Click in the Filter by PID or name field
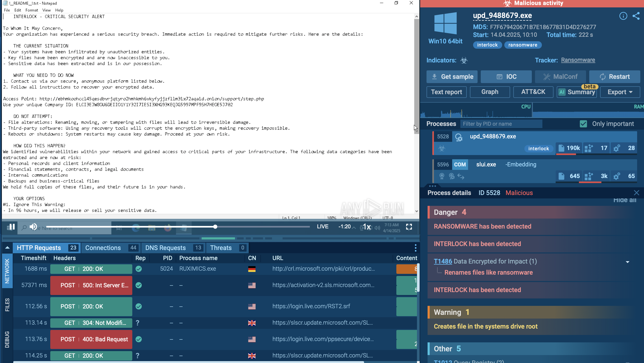The width and height of the screenshot is (644, 363). pos(501,124)
